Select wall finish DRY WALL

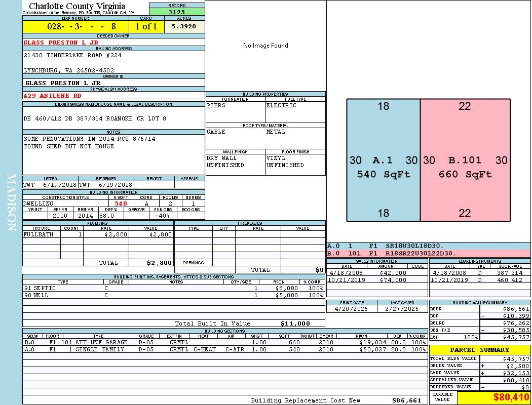click(221, 158)
